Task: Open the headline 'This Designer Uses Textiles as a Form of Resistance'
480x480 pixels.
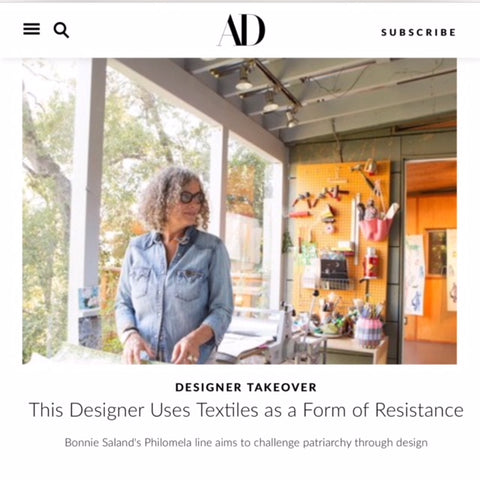Action: point(246,410)
